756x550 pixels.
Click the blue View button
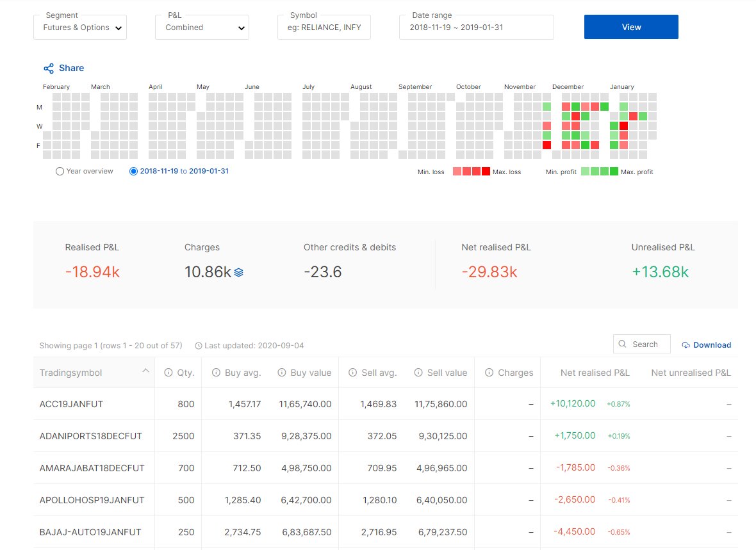(631, 27)
